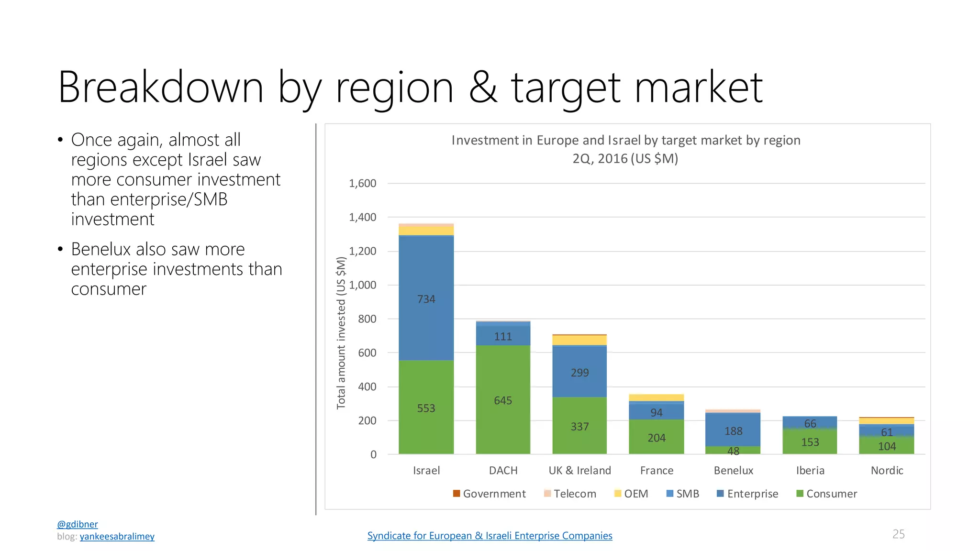Screen dimensions: 980x551
Task: Click the 1,000 y-axis value
Action: [x=362, y=285]
